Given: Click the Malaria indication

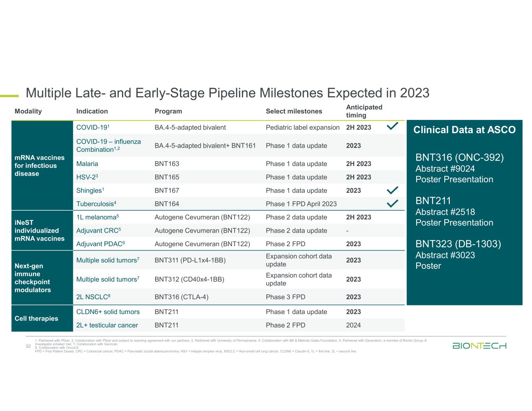Looking at the screenshot, I should tap(87, 164).
